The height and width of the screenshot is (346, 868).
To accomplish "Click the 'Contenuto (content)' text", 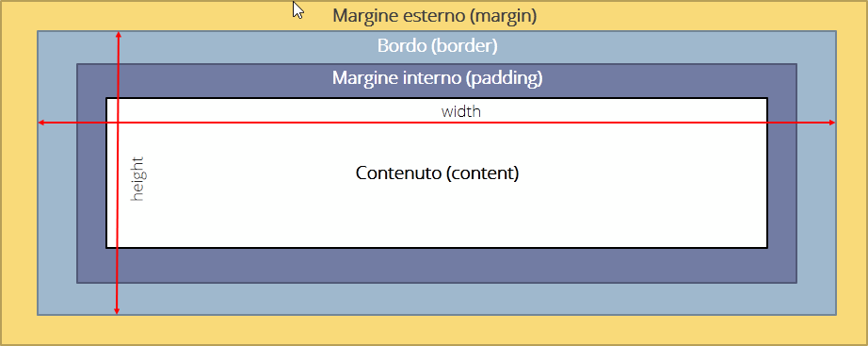I will [x=438, y=173].
